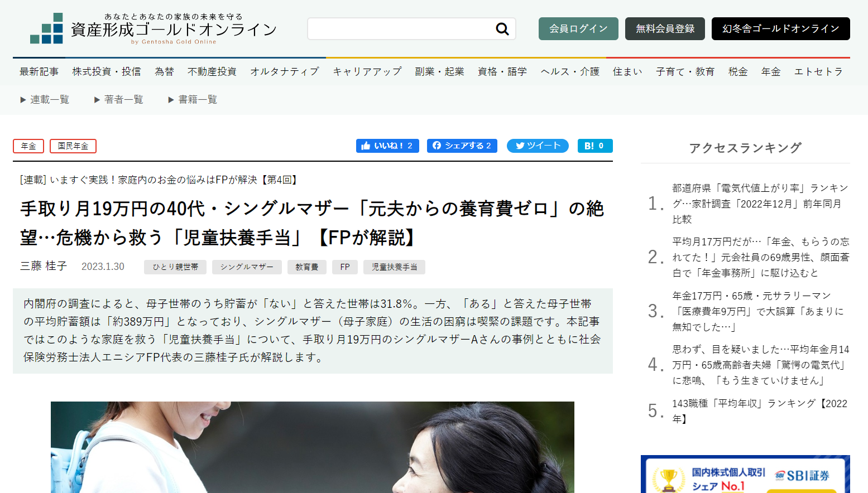Click the 無料会員登録 button
The height and width of the screenshot is (493, 868).
pos(665,28)
